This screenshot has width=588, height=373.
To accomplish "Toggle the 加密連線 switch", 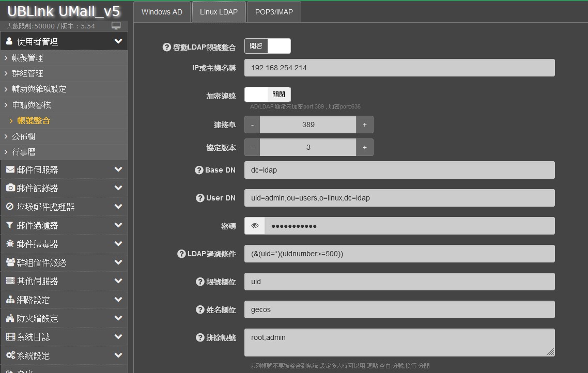I will coord(267,95).
